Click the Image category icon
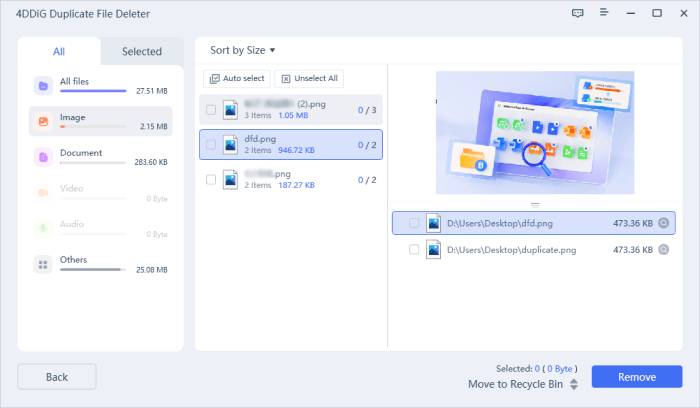700x408 pixels. pos(43,121)
